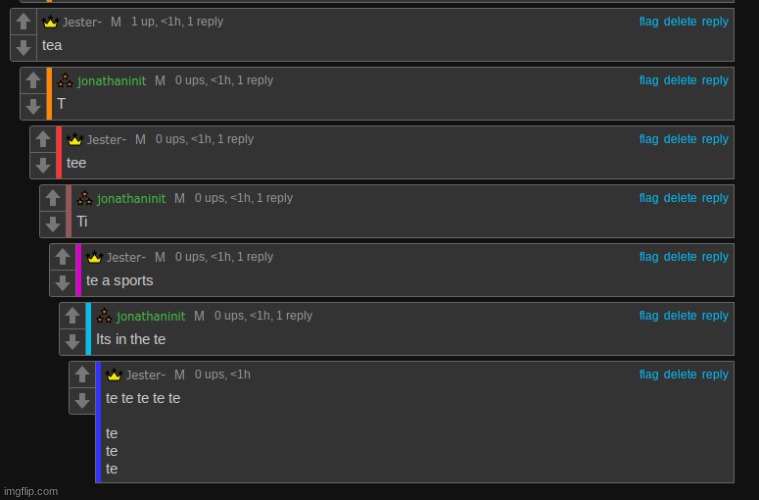759x500 pixels.
Task: Delete the "T" comment by jonathaninit
Action: [x=680, y=80]
